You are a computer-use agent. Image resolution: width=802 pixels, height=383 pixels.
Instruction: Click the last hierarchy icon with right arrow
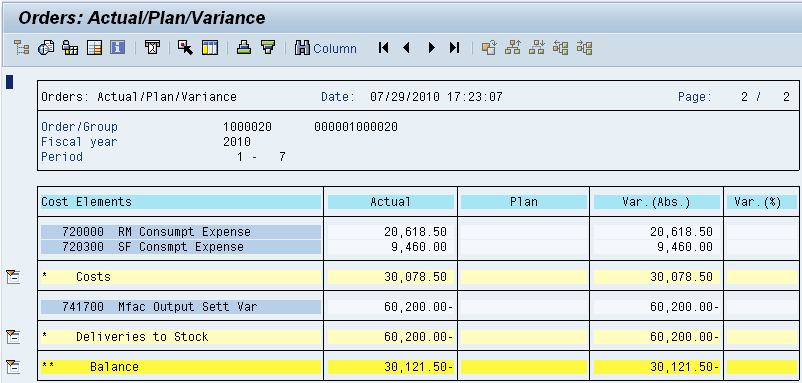pyautogui.click(x=585, y=48)
